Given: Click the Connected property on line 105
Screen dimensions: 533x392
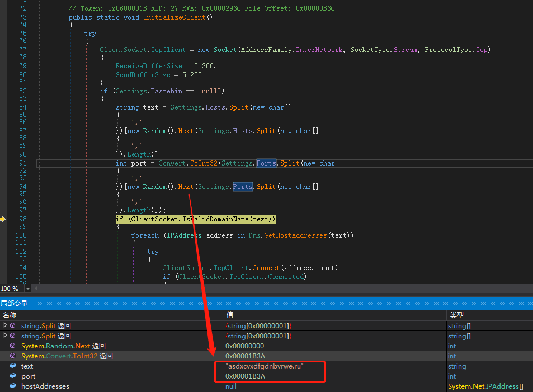Looking at the screenshot, I should [286, 277].
